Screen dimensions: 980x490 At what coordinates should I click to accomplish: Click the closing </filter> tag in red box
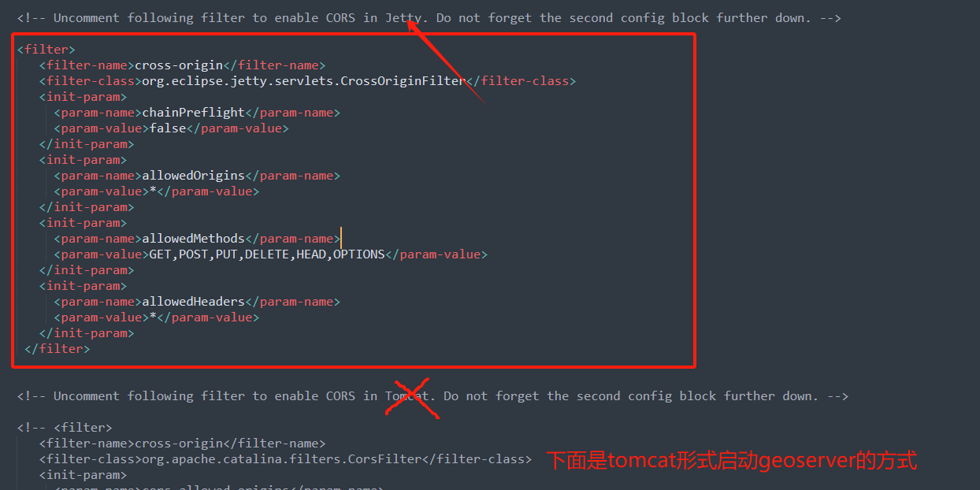point(58,349)
